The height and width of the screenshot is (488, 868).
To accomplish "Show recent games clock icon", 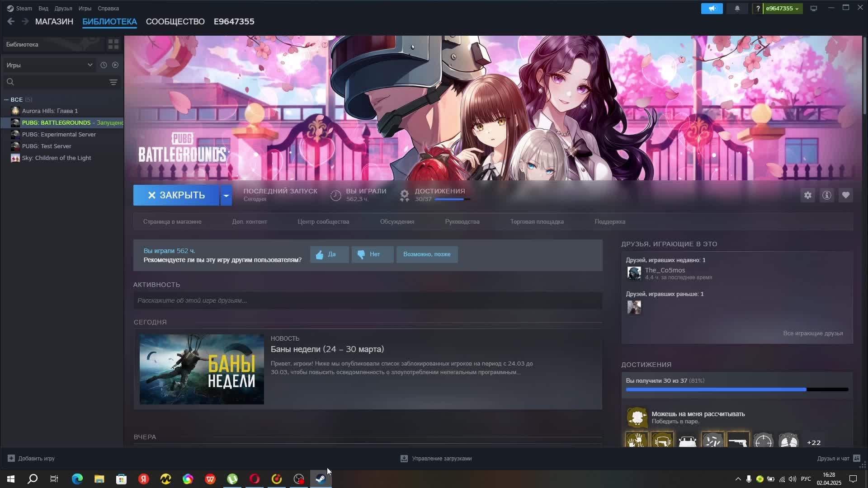I will [104, 65].
